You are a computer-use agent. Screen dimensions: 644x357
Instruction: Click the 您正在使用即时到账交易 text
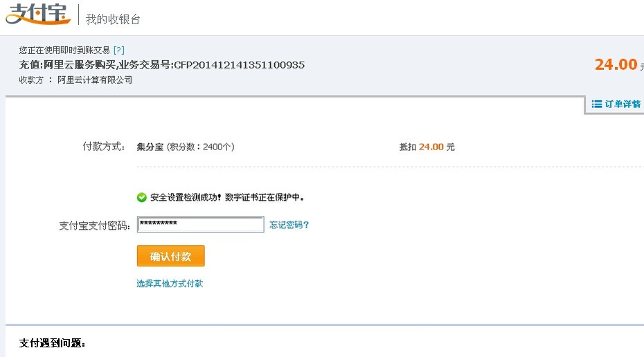64,50
